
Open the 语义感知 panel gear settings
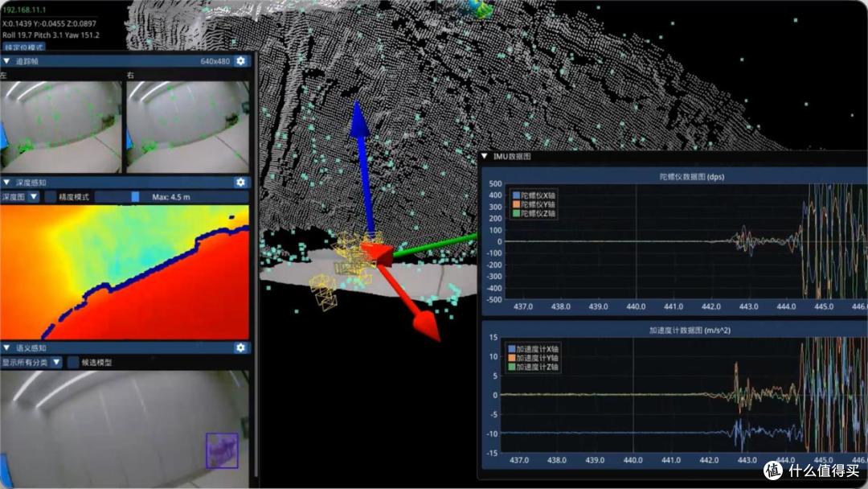pyautogui.click(x=240, y=347)
